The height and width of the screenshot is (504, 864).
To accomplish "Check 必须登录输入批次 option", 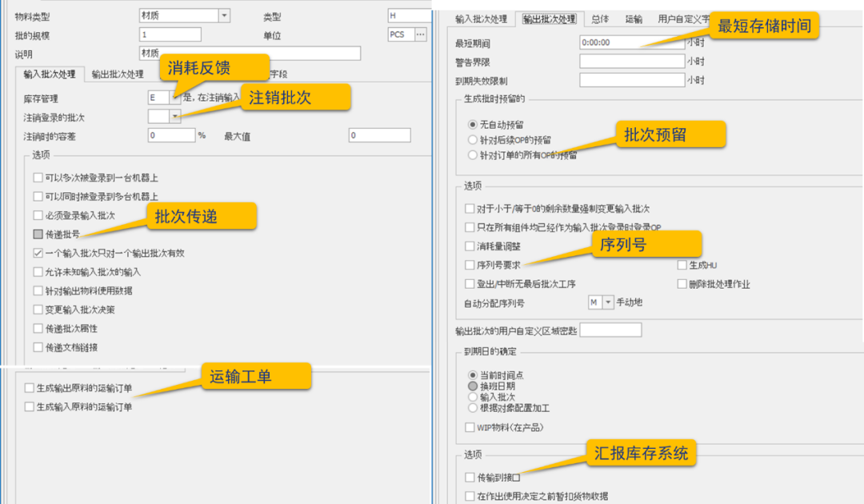I will point(38,215).
